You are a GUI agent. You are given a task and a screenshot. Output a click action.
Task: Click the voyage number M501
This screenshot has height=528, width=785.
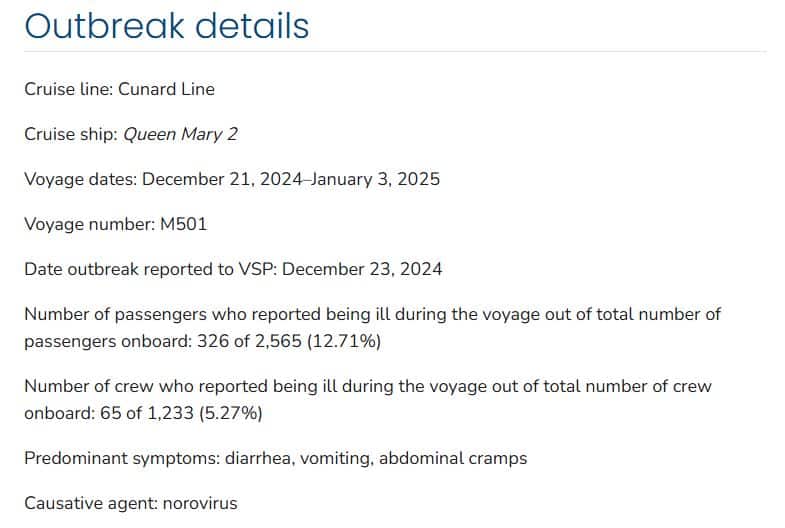183,224
